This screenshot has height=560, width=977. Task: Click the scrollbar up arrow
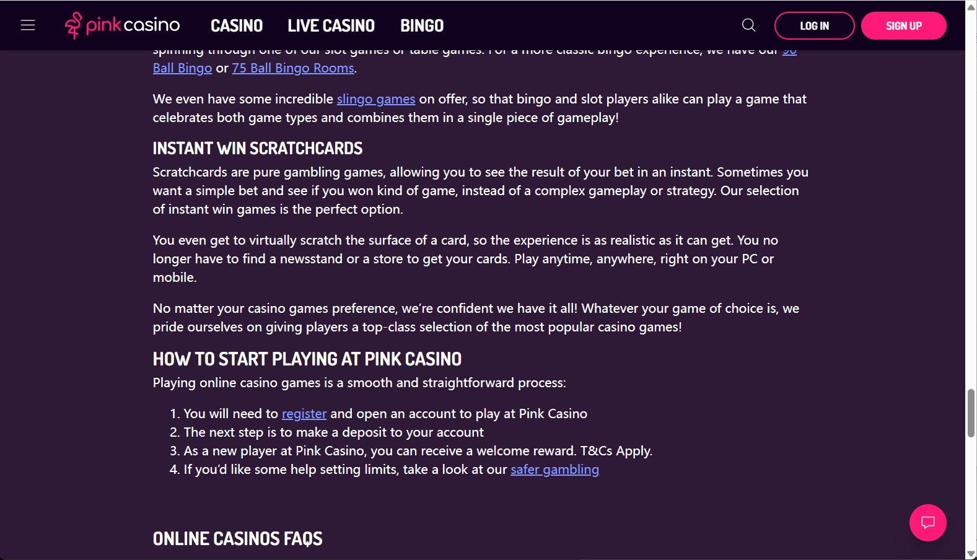(971, 6)
